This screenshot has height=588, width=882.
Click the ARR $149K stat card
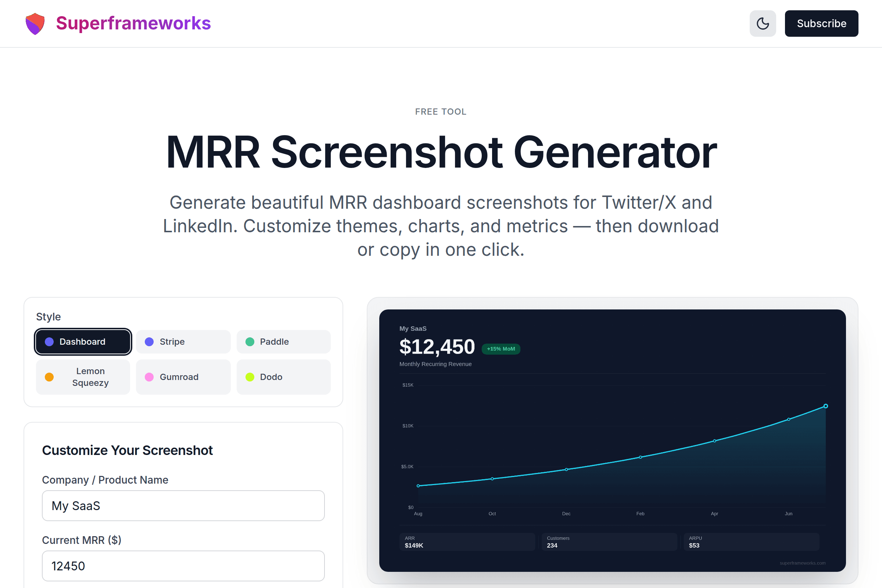pyautogui.click(x=467, y=542)
